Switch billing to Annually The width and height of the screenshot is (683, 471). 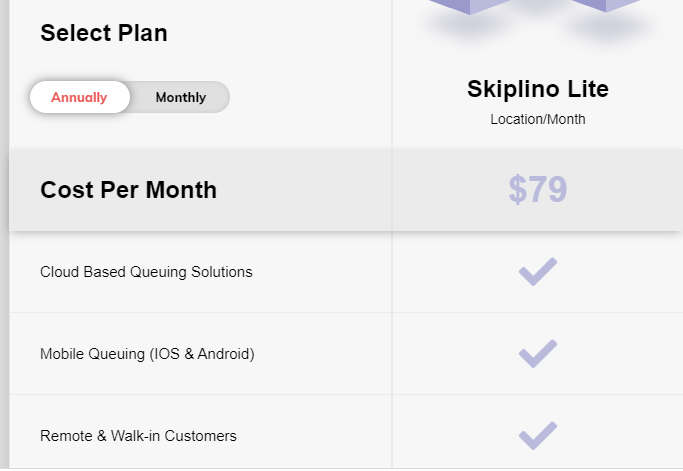79,97
